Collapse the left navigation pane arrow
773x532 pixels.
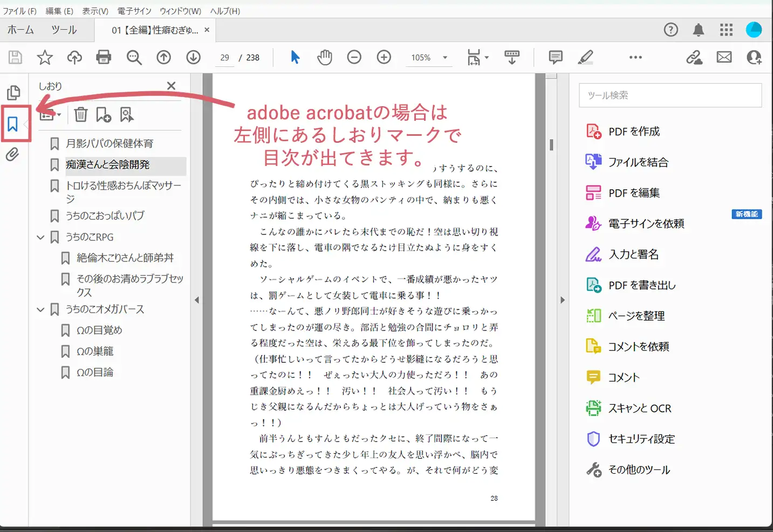[197, 300]
